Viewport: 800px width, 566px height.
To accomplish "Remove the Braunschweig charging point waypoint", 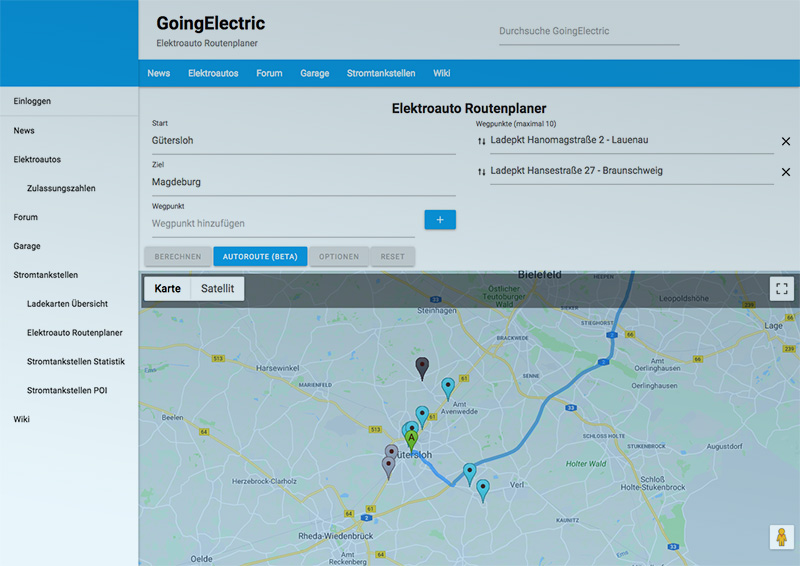I will tap(785, 173).
